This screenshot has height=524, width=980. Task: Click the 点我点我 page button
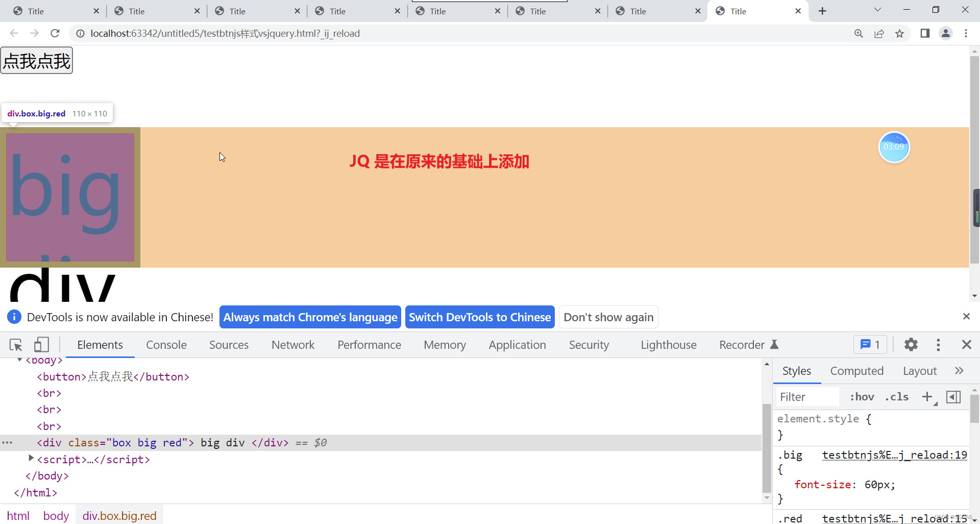click(37, 60)
